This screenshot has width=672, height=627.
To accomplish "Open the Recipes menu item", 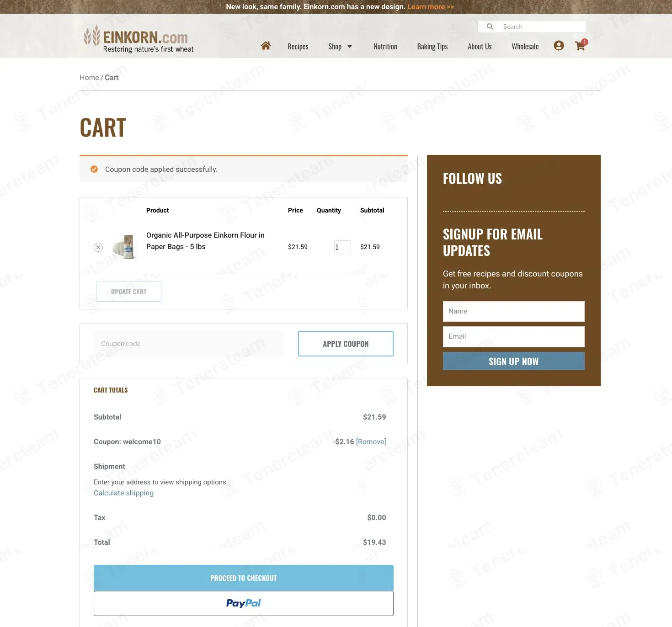I will 298,47.
